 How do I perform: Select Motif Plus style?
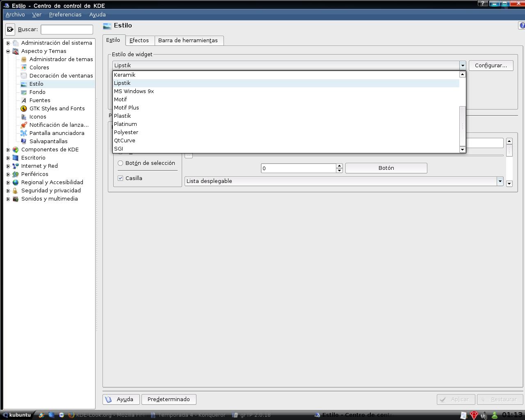pos(286,108)
